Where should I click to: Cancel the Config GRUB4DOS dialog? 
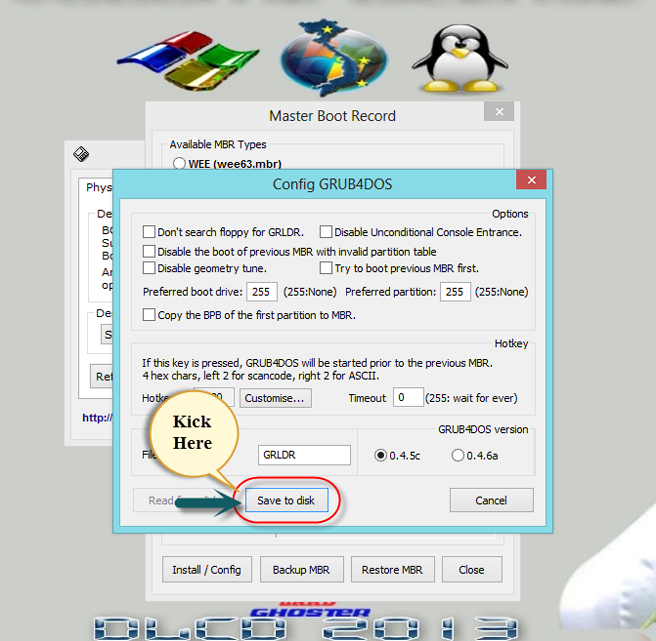click(492, 500)
